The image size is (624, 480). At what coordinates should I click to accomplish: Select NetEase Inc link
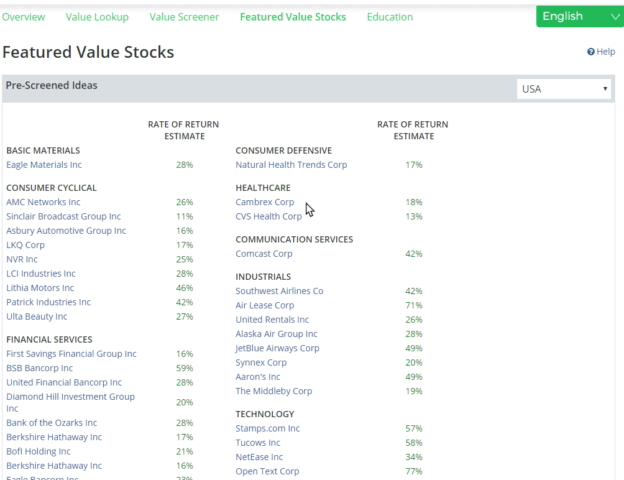259,457
